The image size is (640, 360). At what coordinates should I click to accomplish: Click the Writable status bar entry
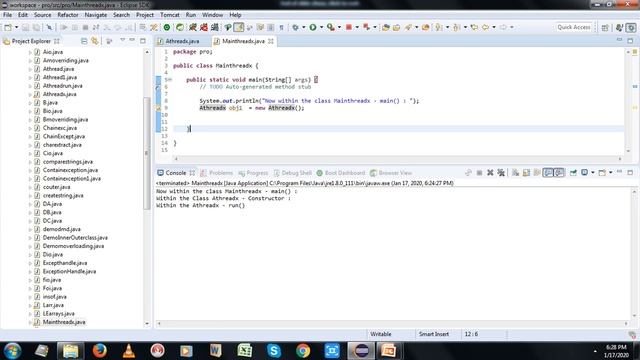tap(380, 334)
